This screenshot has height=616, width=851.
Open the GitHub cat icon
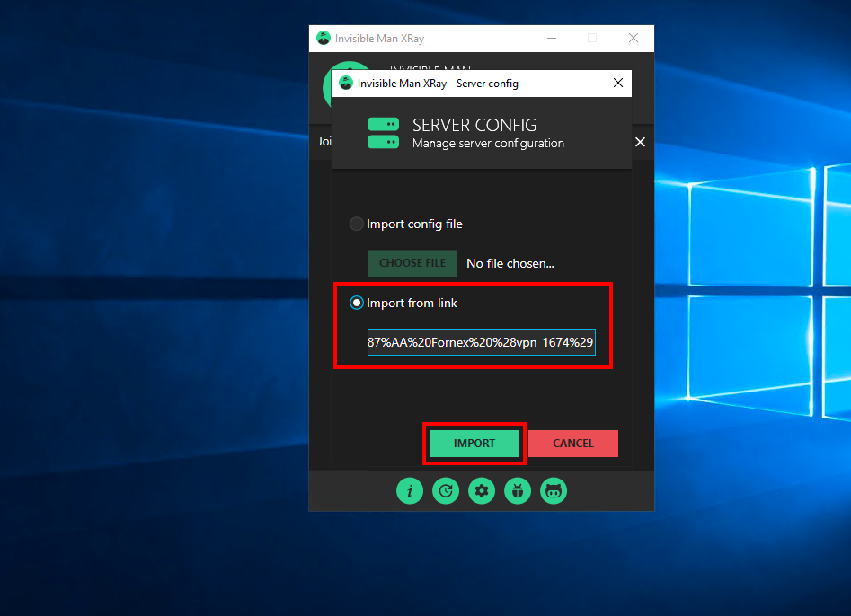pos(554,491)
